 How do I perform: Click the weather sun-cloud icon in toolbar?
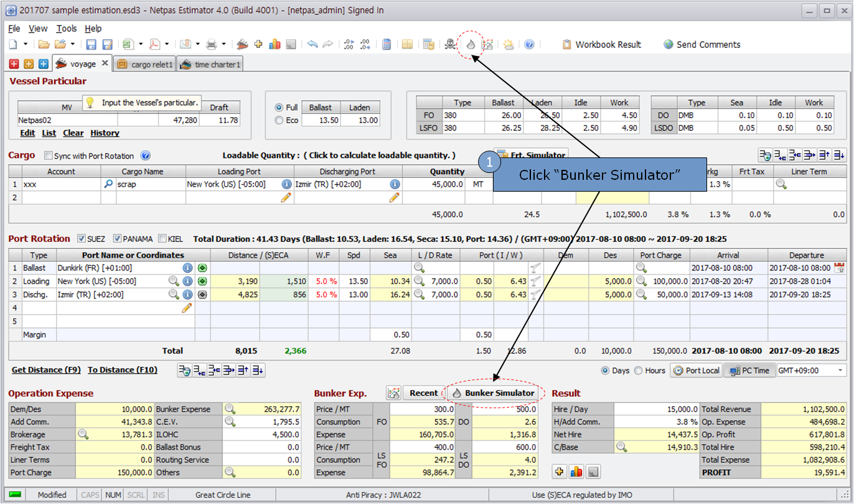pos(509,44)
